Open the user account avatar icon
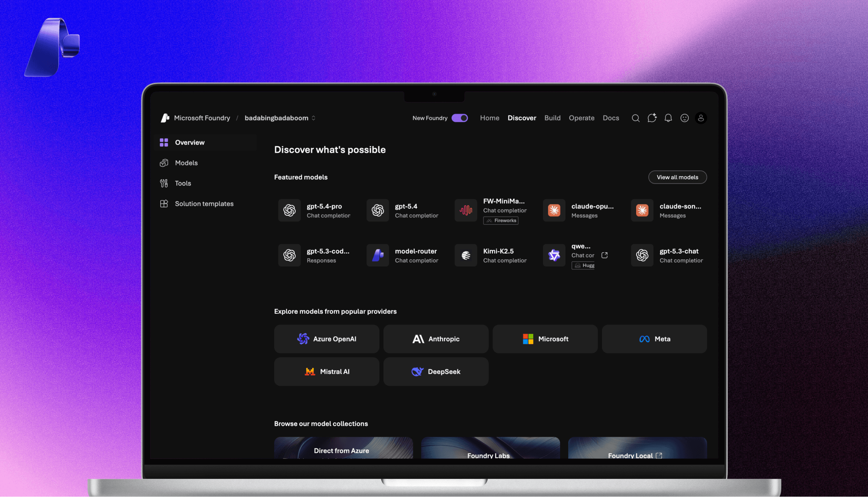 point(701,118)
